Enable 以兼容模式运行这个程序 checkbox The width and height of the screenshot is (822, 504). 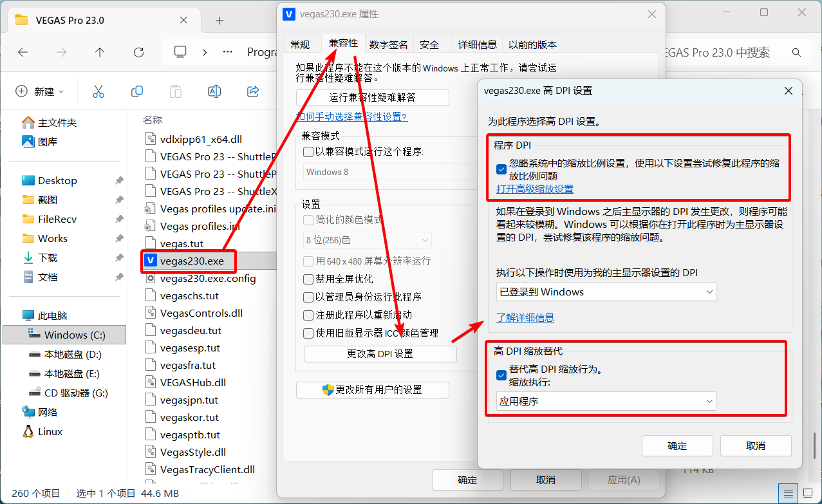coord(307,151)
